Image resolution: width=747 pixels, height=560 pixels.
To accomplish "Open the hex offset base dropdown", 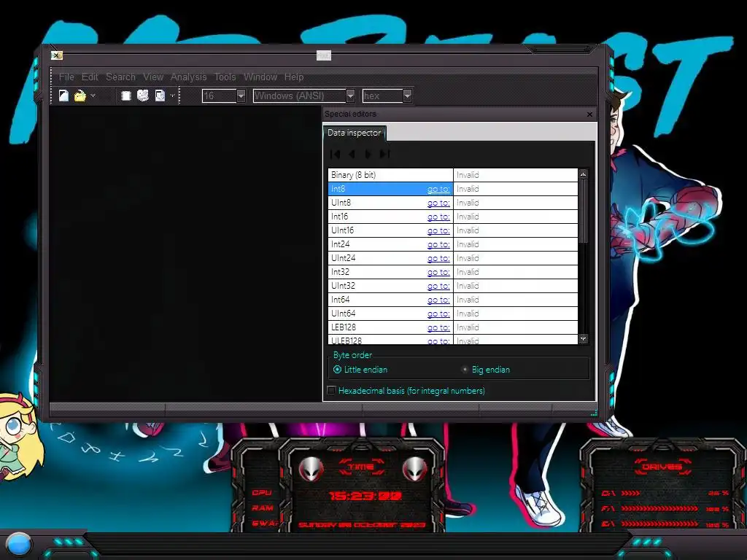I will 407,96.
